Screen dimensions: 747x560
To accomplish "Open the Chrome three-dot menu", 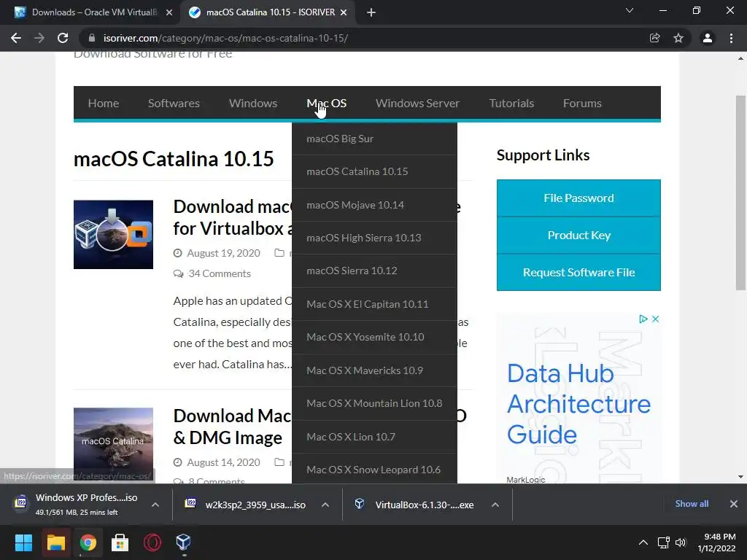I will (x=731, y=38).
